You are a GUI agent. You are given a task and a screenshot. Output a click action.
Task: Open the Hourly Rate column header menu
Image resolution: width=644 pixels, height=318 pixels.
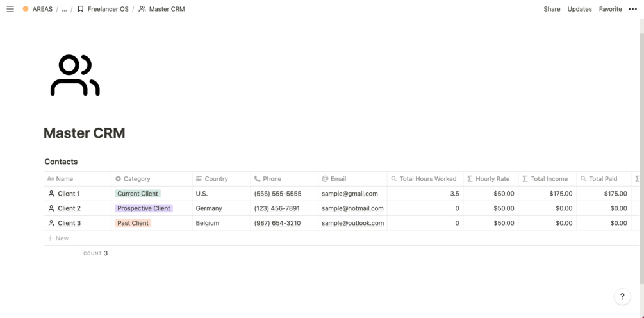pyautogui.click(x=492, y=179)
